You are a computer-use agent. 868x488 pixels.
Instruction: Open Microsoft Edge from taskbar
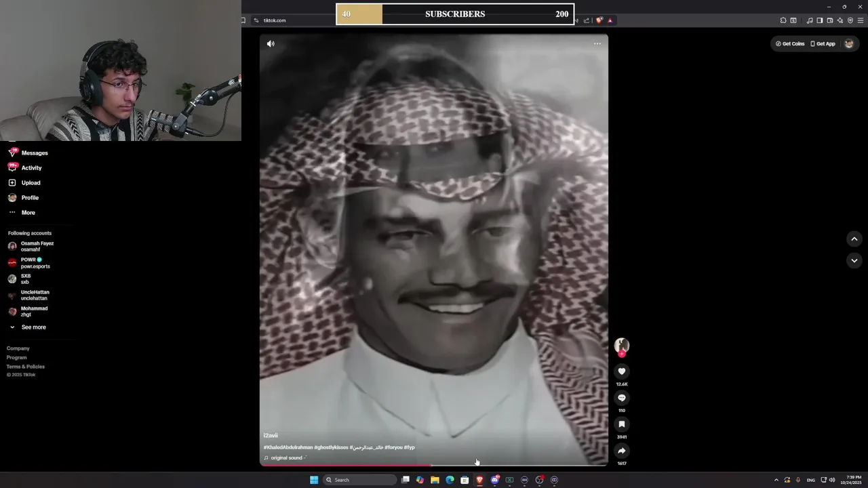pyautogui.click(x=450, y=480)
